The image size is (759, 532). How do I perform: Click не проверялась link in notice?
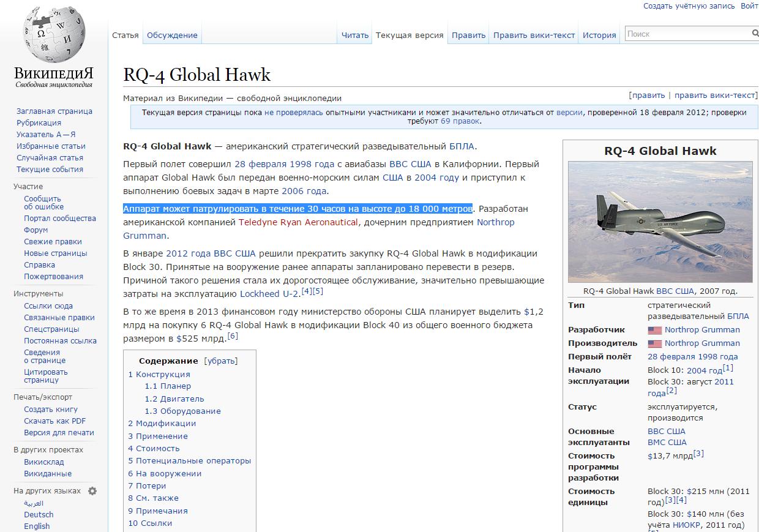click(294, 113)
